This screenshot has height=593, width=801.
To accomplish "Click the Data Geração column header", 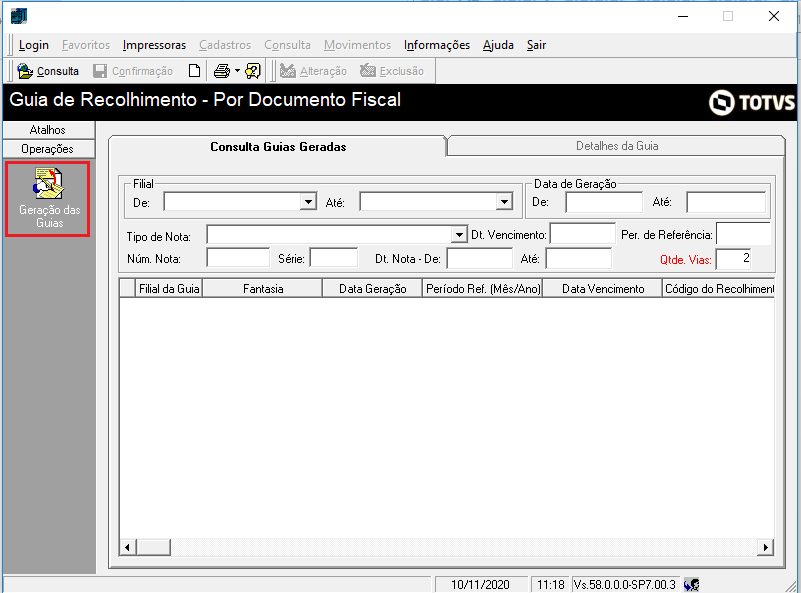I will (372, 289).
